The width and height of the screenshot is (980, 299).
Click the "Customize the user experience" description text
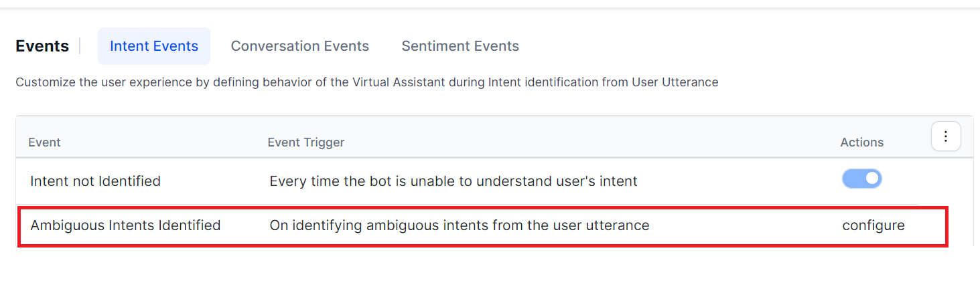[x=366, y=82]
